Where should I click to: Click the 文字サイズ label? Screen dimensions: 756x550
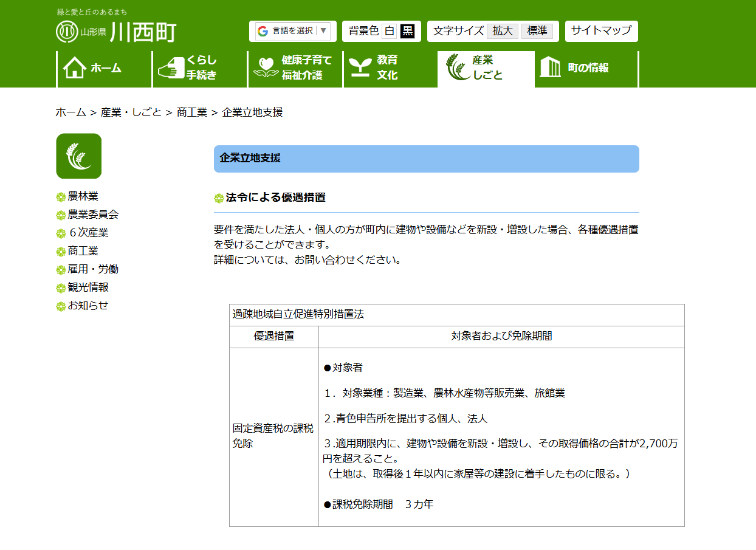(x=458, y=31)
